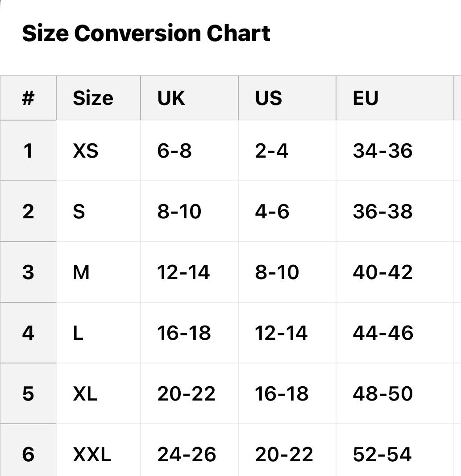Click the "XL" size cell
The image size is (461, 476).
click(x=85, y=394)
